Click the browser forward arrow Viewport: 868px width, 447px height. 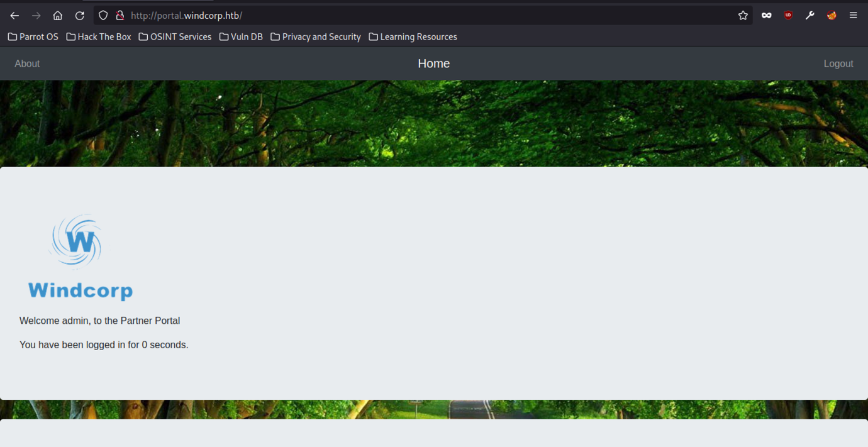point(36,16)
